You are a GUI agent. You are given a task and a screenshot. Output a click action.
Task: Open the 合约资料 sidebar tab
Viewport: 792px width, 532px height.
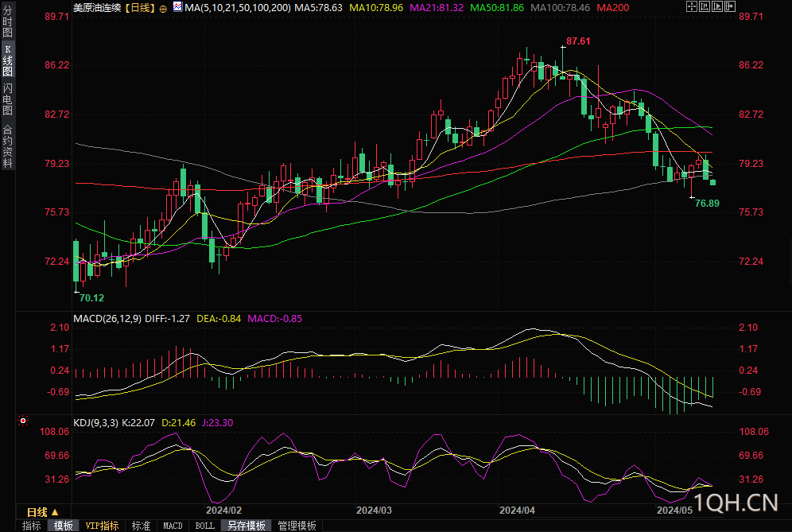coord(8,146)
